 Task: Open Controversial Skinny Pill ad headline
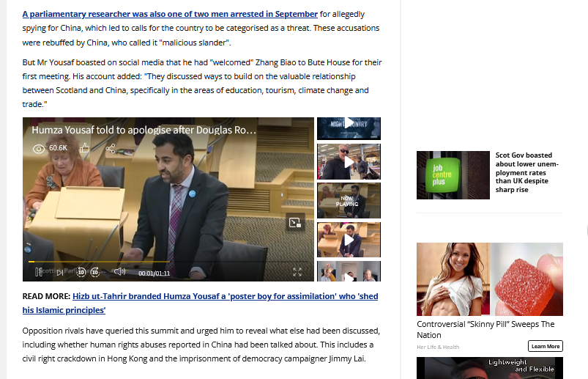click(485, 329)
